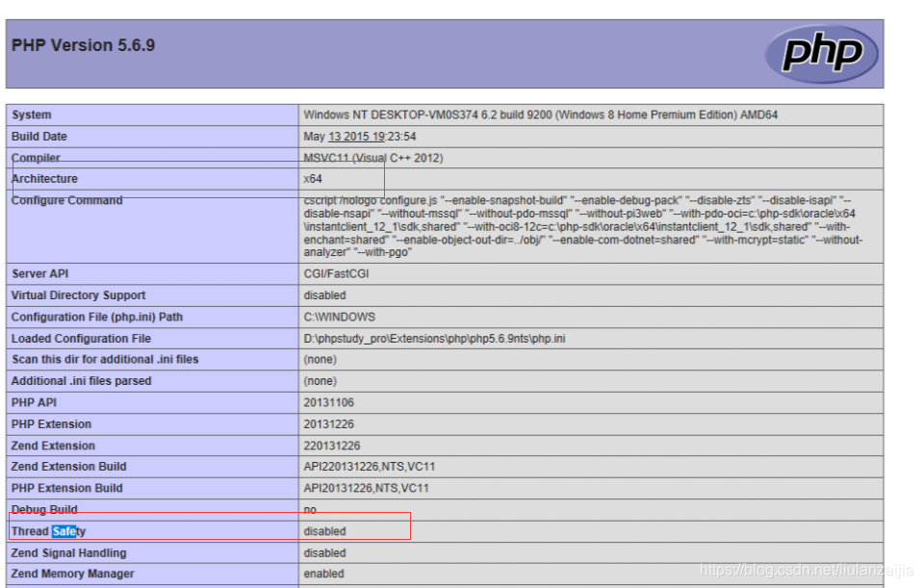Click the 'PHP Version 5.6.9' heading
The height and width of the screenshot is (588, 923).
tap(83, 45)
